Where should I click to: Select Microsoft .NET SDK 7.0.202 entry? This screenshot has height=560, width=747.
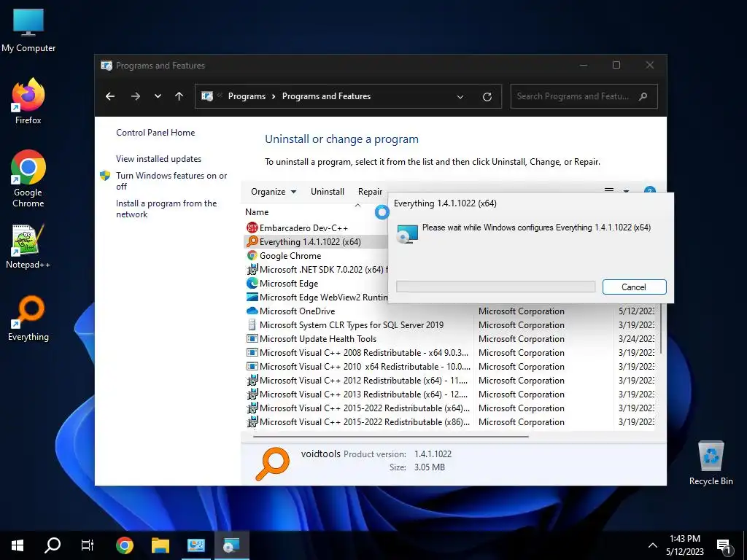coord(322,269)
